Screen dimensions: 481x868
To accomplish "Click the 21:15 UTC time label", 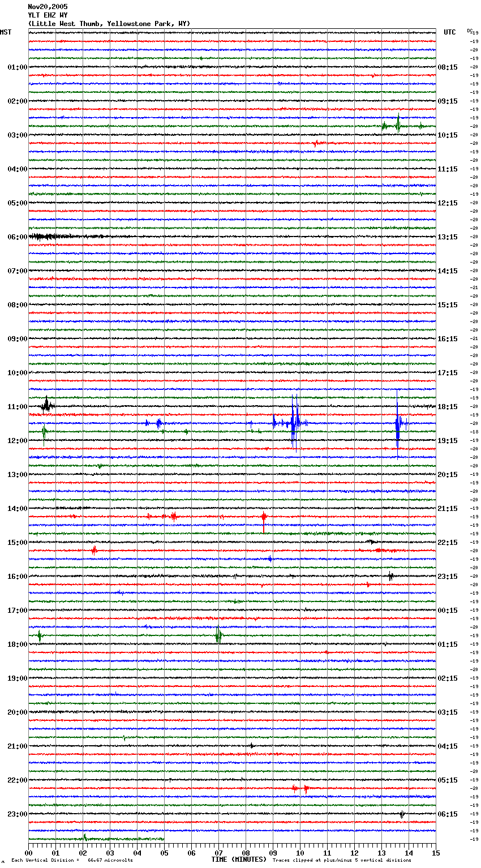I will coord(448,509).
